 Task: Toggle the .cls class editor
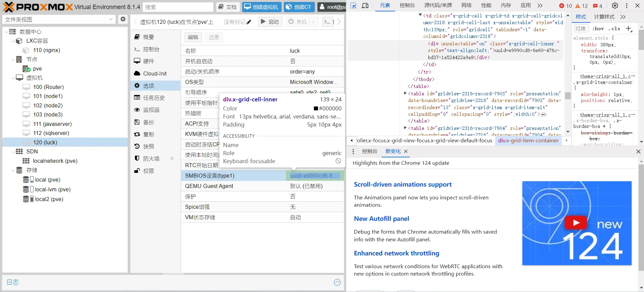614,29
